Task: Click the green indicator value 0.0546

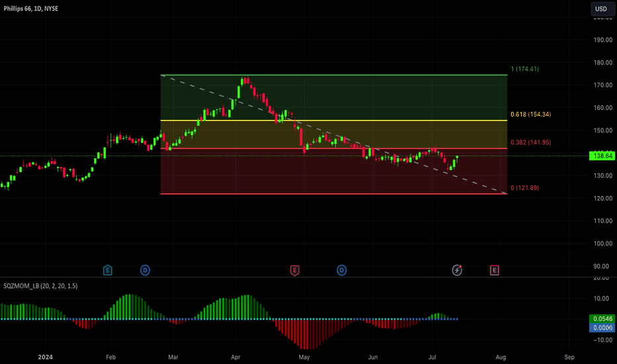Action: (602, 319)
